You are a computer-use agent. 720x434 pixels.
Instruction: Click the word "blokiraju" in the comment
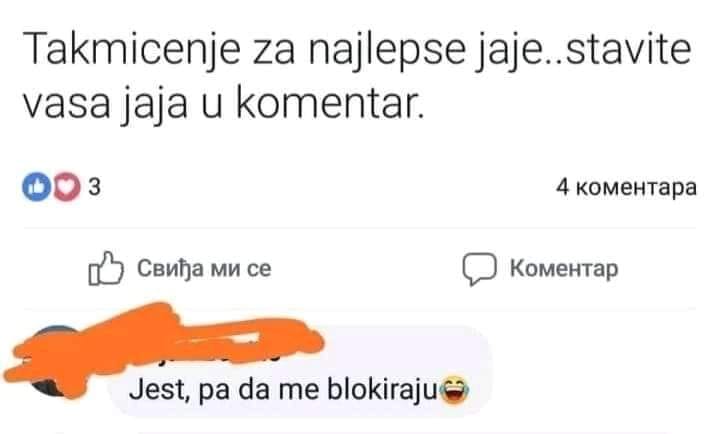tap(382, 390)
